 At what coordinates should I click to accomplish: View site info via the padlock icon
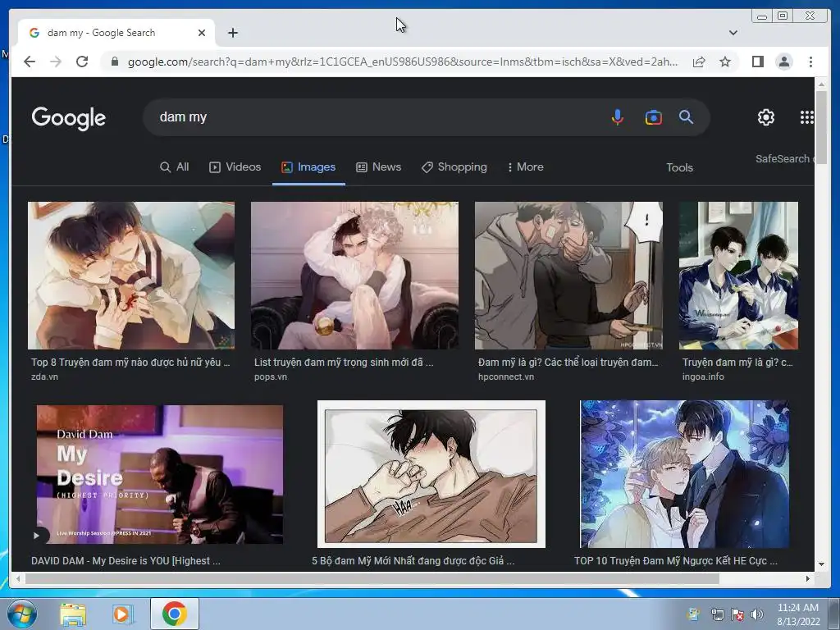pyautogui.click(x=114, y=62)
